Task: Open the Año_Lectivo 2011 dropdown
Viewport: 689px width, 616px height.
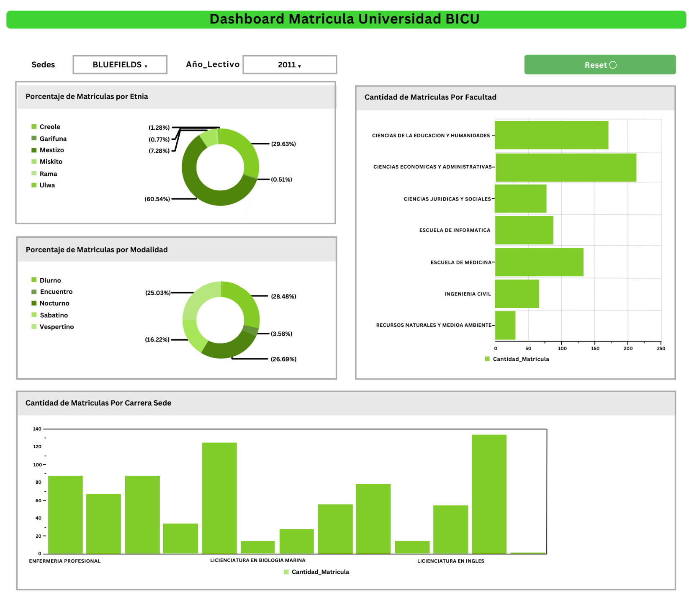Action: coord(289,65)
